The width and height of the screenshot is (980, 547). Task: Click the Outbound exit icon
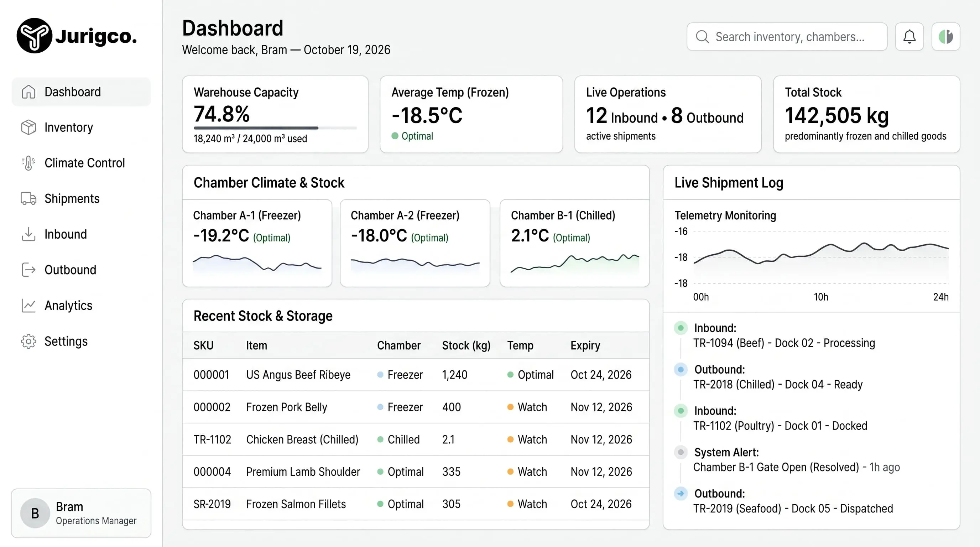pyautogui.click(x=28, y=270)
